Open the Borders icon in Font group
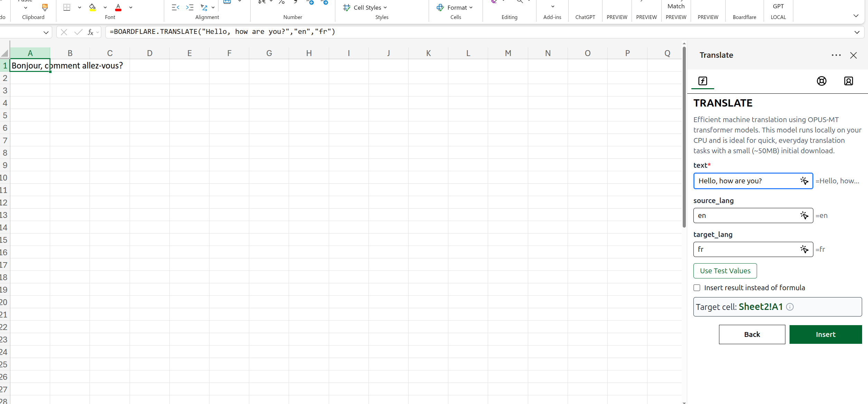The image size is (868, 404). (x=67, y=7)
